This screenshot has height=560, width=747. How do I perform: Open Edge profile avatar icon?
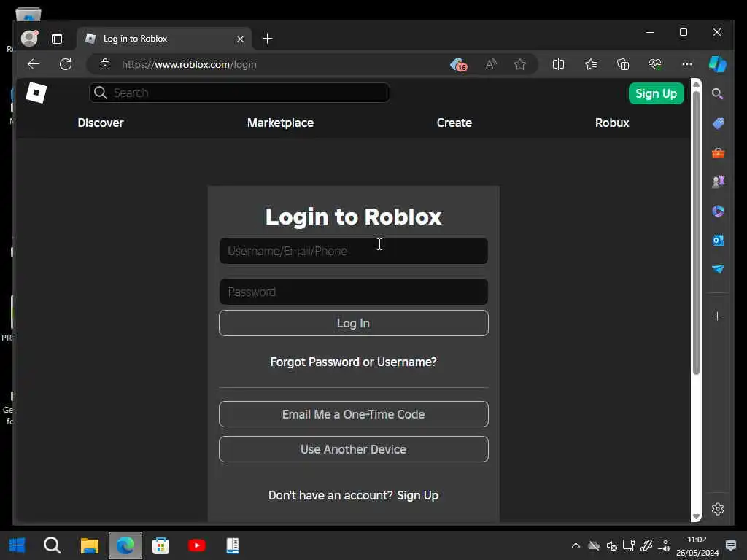(x=29, y=39)
